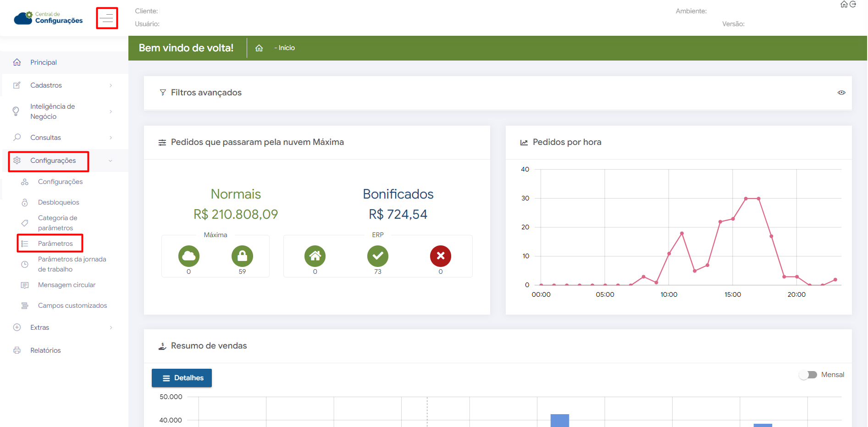This screenshot has width=868, height=427.
Task: Toggle Filtros avançados visibility eye icon
Action: [x=841, y=93]
